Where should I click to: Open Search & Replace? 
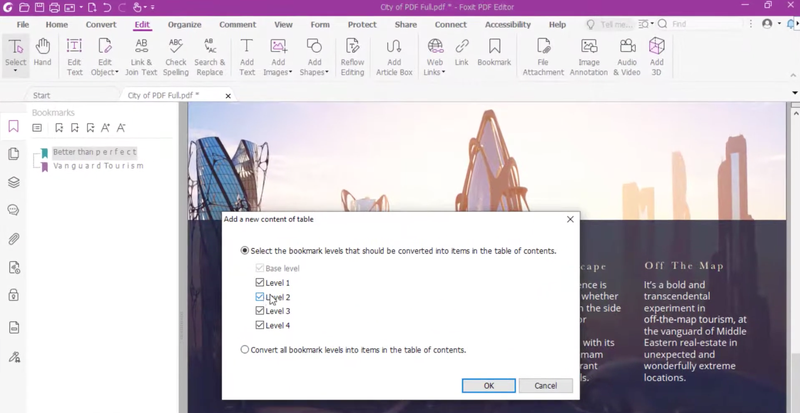pos(209,57)
